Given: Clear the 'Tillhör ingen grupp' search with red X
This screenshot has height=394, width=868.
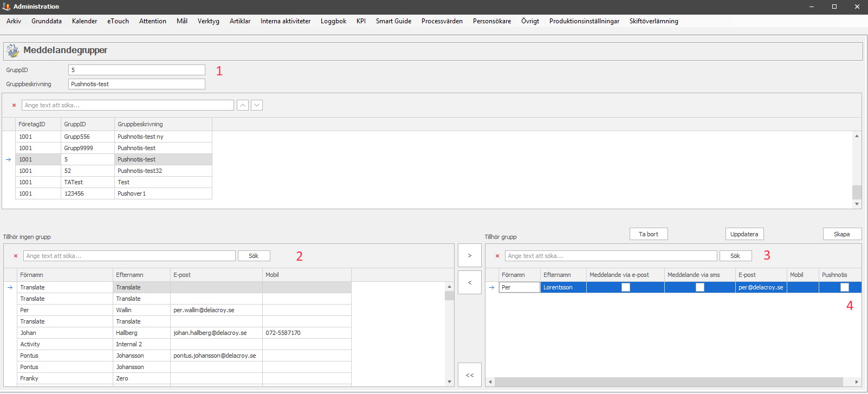Looking at the screenshot, I should 16,256.
